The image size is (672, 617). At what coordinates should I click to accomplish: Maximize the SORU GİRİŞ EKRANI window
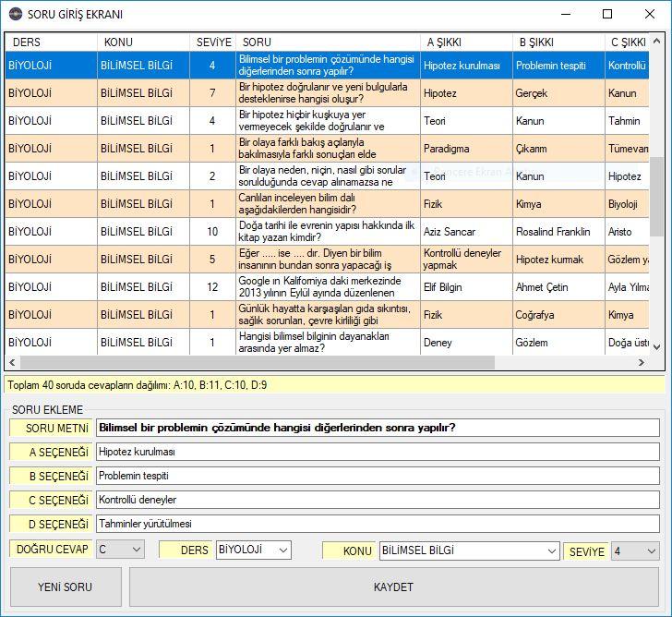point(606,14)
